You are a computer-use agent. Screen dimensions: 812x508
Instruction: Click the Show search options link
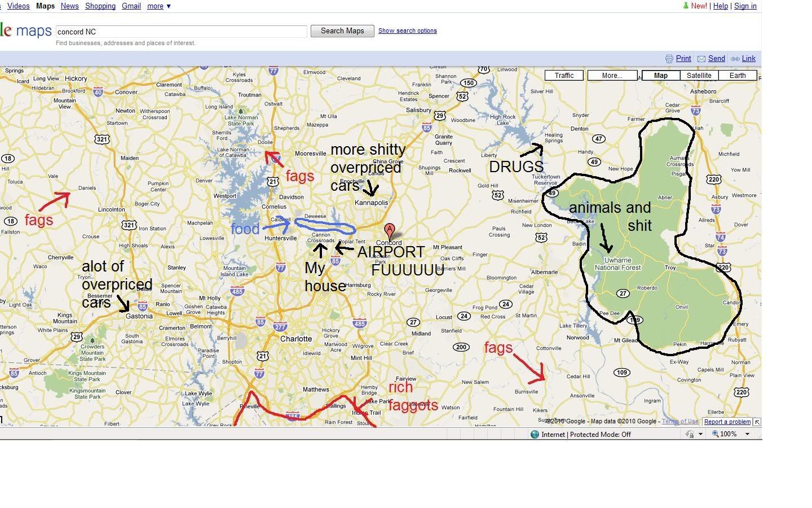[x=407, y=31]
